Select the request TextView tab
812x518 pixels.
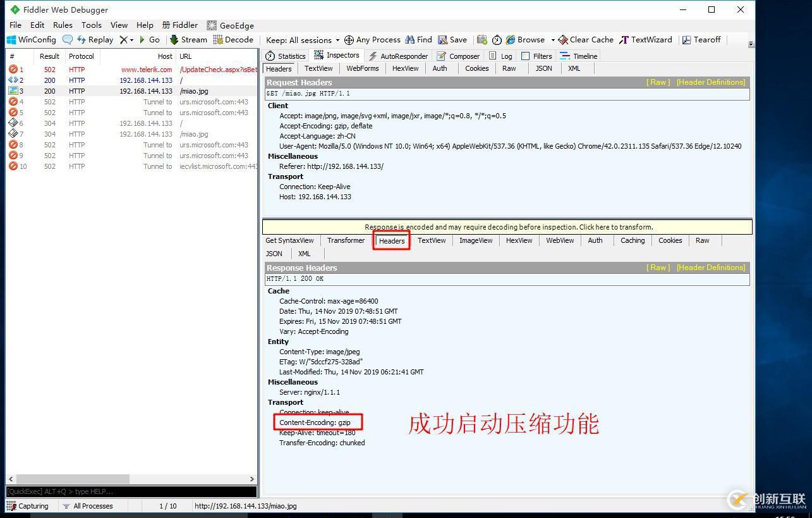pyautogui.click(x=318, y=68)
